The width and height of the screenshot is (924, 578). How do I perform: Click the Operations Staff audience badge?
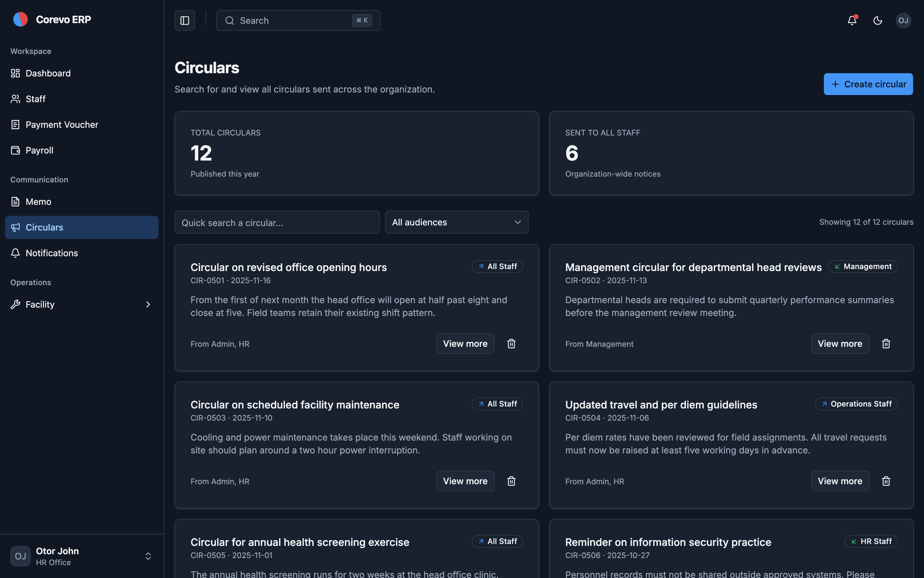pyautogui.click(x=856, y=404)
